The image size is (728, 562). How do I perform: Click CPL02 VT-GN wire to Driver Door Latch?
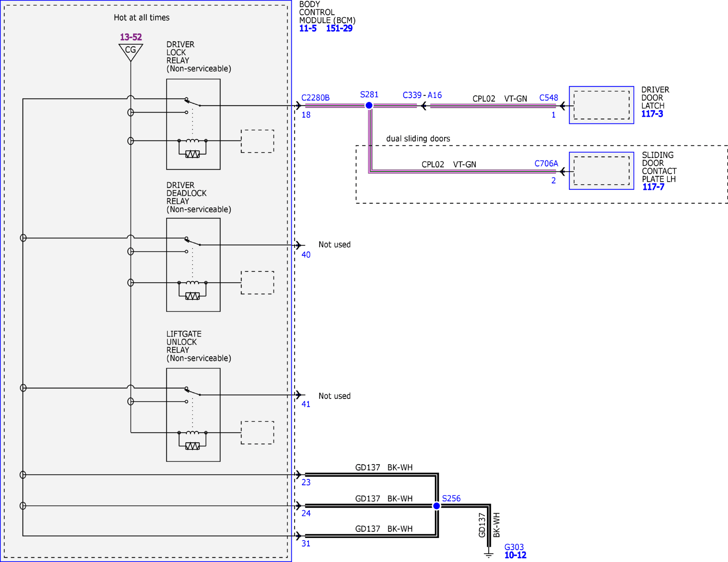tap(493, 106)
